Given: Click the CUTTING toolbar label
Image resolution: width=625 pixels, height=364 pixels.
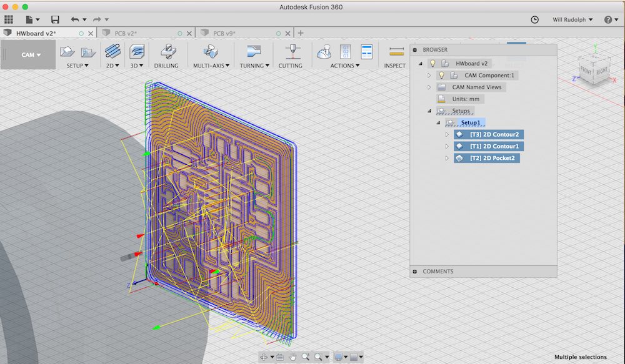Looking at the screenshot, I should [290, 66].
